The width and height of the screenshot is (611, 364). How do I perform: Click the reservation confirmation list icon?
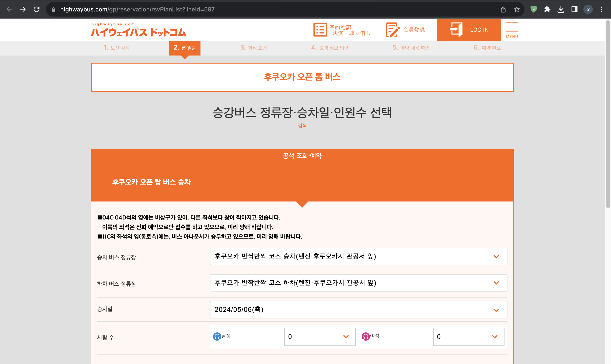coord(320,30)
